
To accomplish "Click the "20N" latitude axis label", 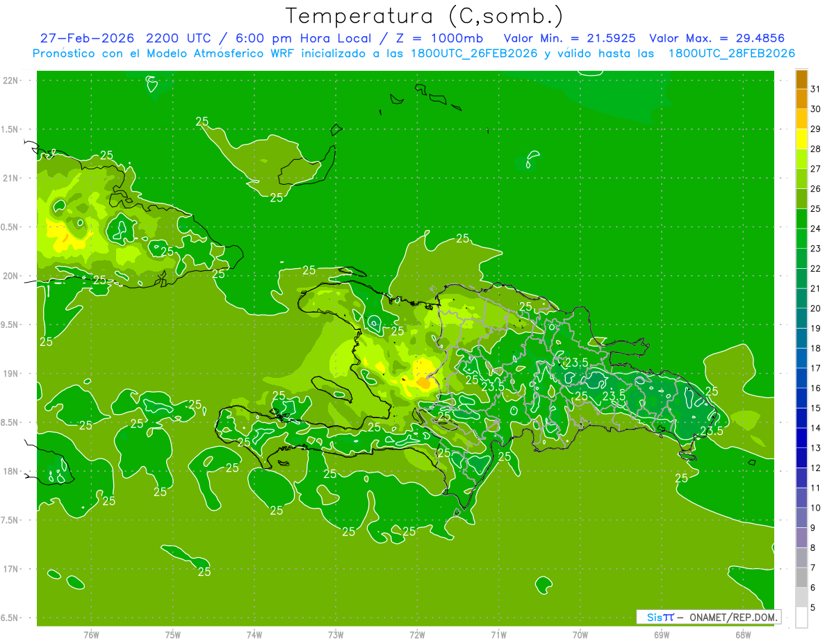I will [10, 276].
